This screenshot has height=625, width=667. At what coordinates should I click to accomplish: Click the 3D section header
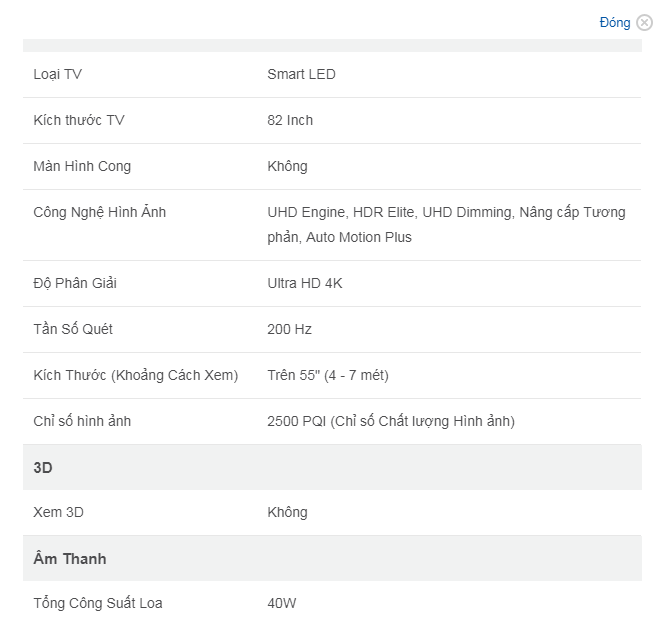coord(332,468)
